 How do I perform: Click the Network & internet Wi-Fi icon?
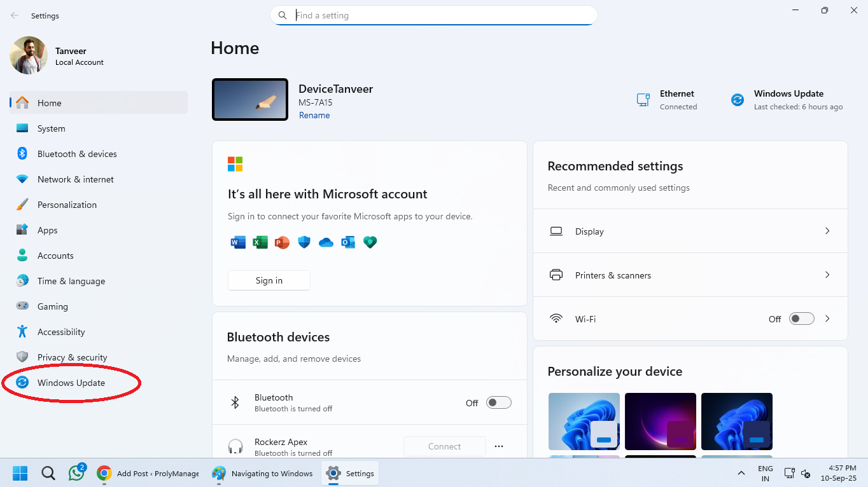(x=22, y=179)
